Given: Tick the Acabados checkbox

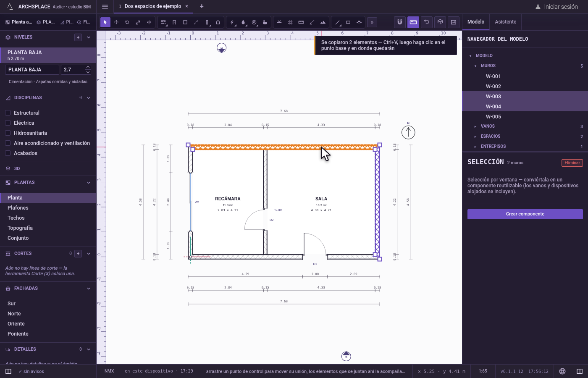Looking at the screenshot, I should tap(8, 153).
